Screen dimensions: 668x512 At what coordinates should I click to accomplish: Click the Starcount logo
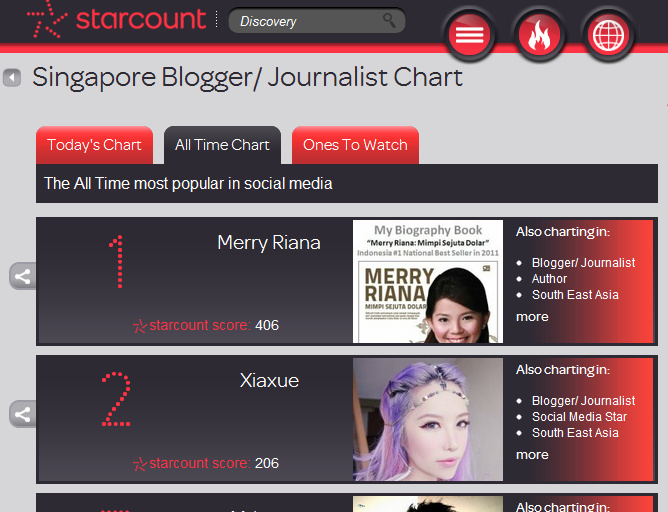click(117, 20)
